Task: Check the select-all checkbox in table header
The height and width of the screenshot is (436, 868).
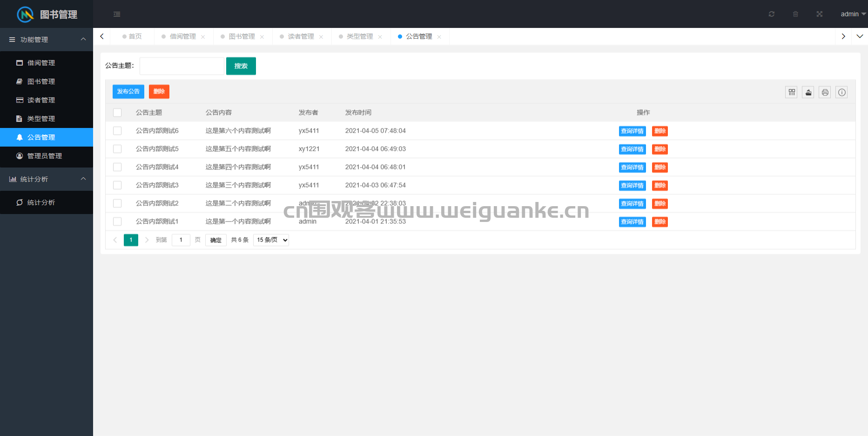Action: click(x=117, y=113)
